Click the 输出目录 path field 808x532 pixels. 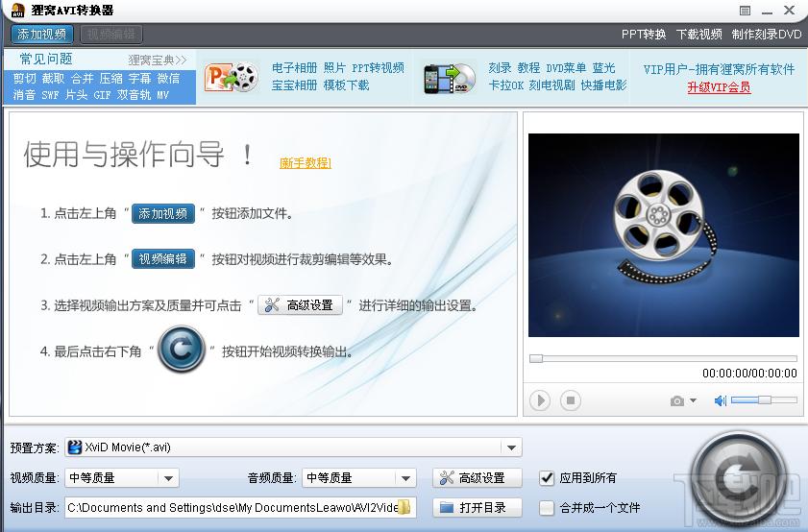(x=240, y=508)
